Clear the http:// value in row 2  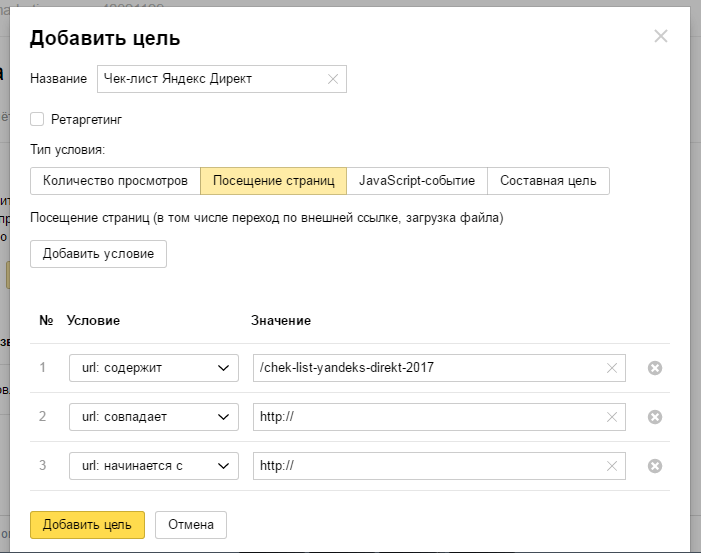[x=612, y=417]
